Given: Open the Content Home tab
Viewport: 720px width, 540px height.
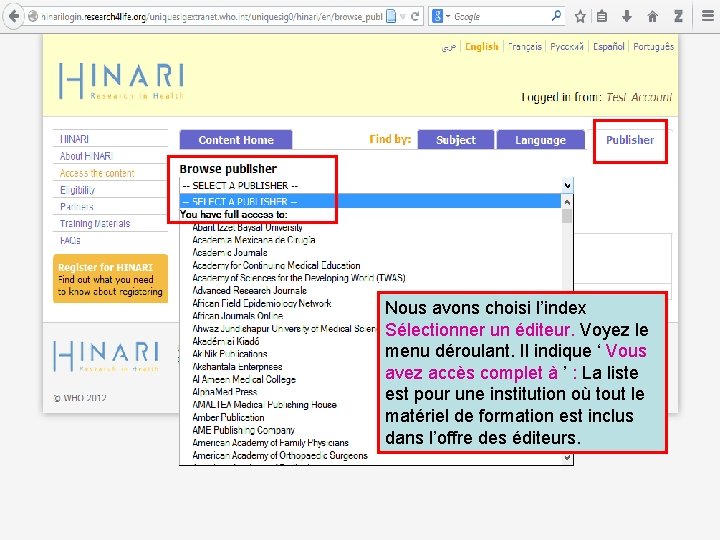Looking at the screenshot, I should point(236,140).
